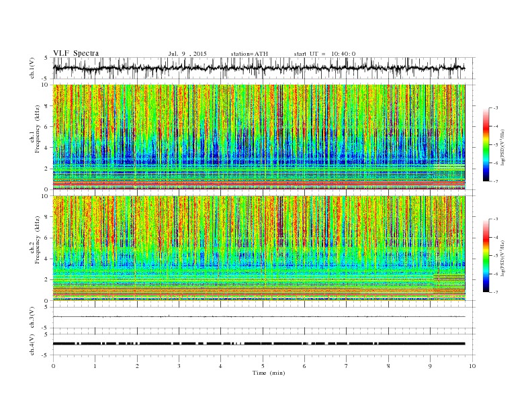Click the "ch.4(V)" axis label
This screenshot has height=411, width=532.
32,345
